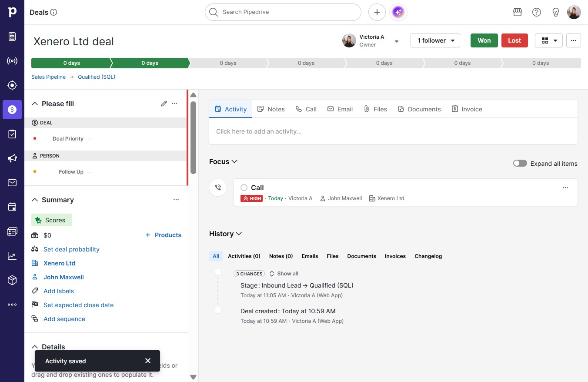Switch to the Invoice tab
This screenshot has height=382, width=588.
point(467,109)
